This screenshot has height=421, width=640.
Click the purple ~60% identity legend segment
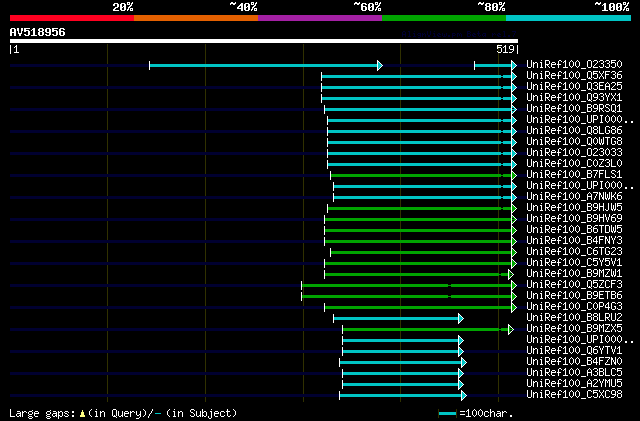point(320,18)
